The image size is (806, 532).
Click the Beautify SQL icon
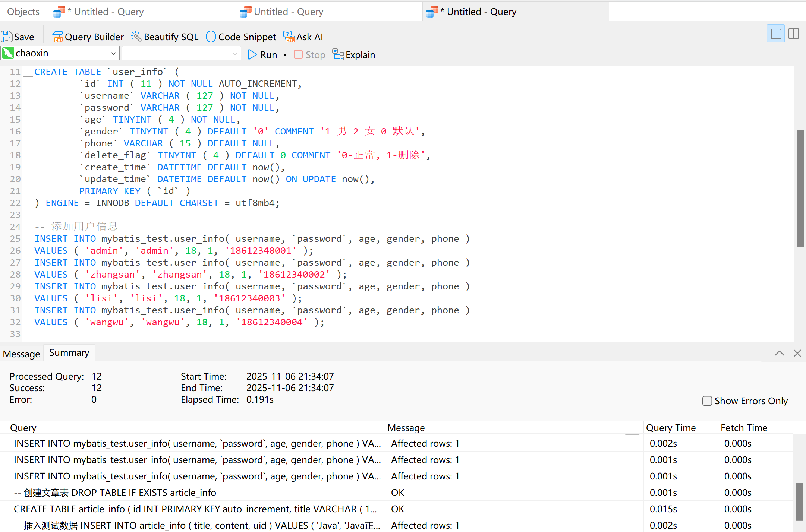136,37
